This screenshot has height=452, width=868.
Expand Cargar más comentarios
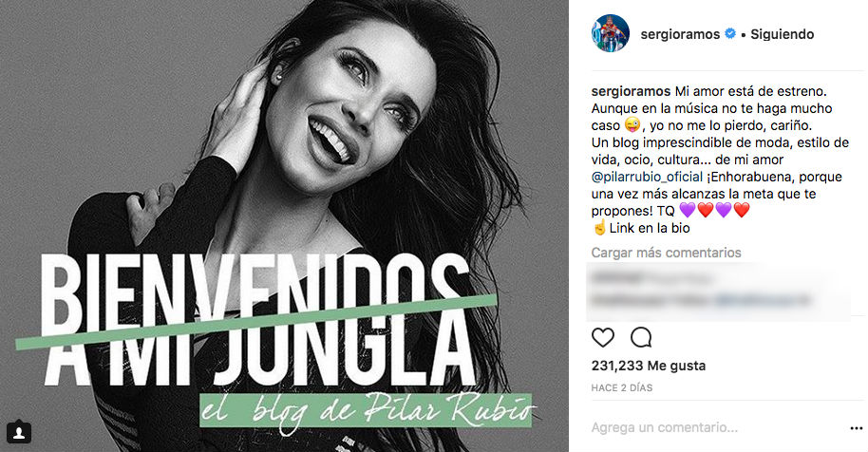pos(666,253)
